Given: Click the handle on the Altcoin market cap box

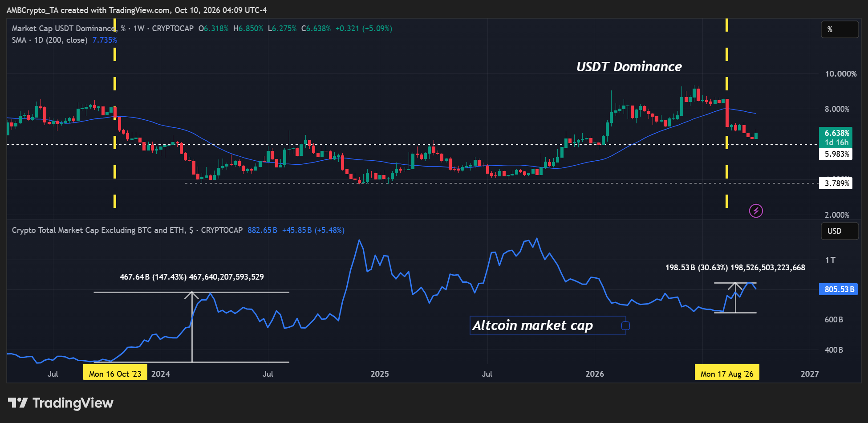Looking at the screenshot, I should point(625,326).
